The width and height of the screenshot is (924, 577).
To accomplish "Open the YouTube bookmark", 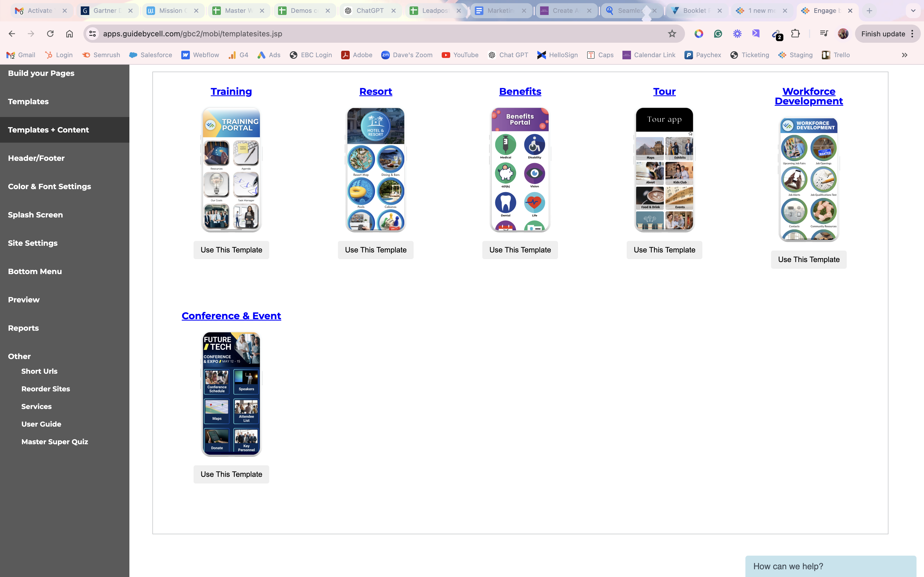I will click(x=460, y=55).
